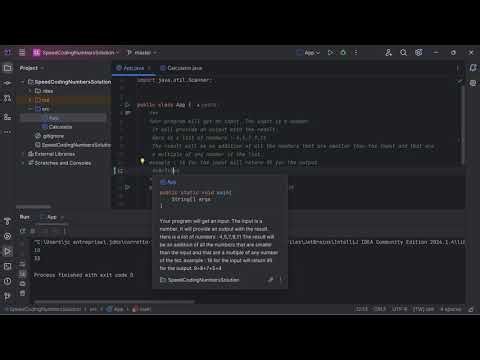
Task: Open the Services tool window icon
Action: point(7,236)
